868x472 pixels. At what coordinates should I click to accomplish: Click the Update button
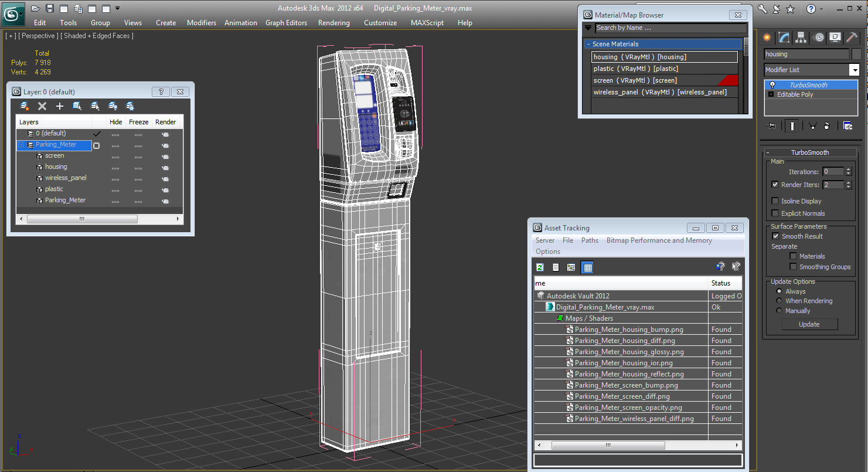(809, 324)
